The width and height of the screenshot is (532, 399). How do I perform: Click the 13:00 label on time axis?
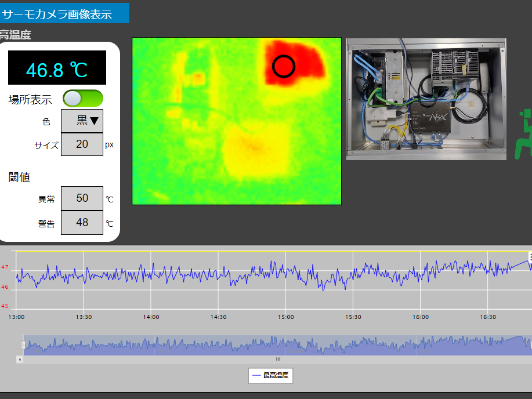click(16, 317)
